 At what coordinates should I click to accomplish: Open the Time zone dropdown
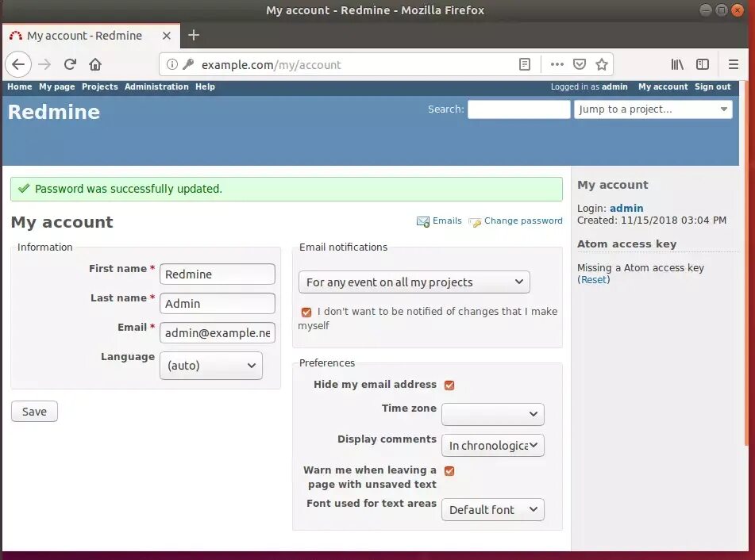492,414
